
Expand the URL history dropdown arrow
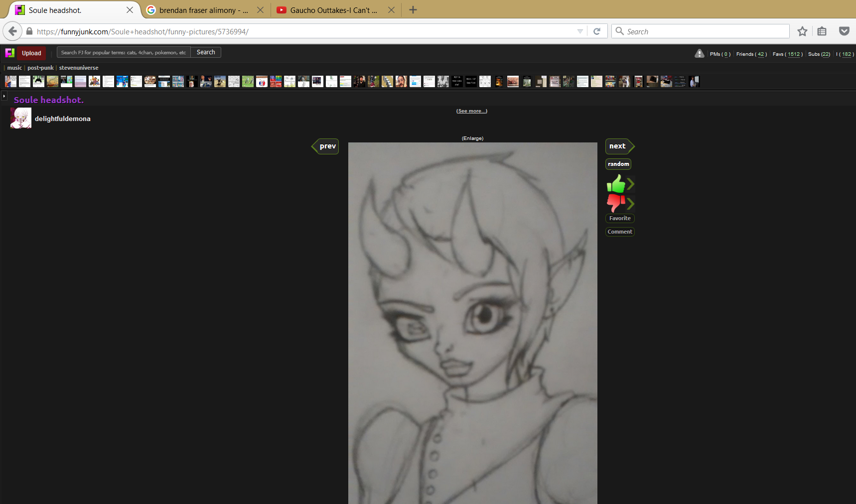click(580, 31)
